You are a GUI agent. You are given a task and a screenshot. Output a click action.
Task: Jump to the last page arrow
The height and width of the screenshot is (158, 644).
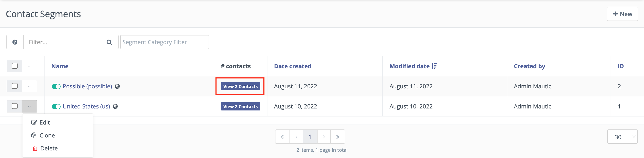pyautogui.click(x=338, y=137)
